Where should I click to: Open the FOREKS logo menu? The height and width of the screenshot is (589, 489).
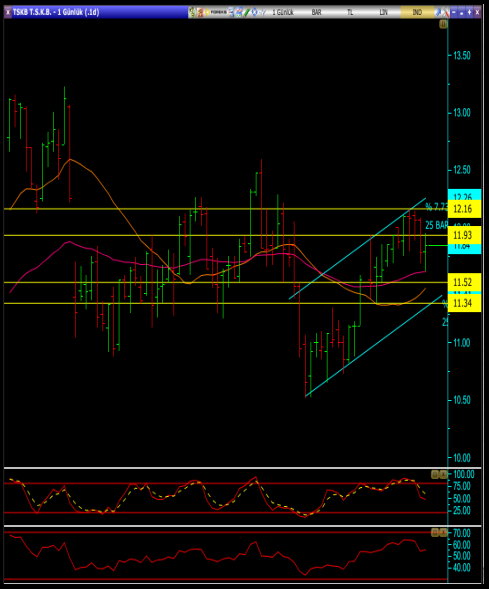coord(216,12)
